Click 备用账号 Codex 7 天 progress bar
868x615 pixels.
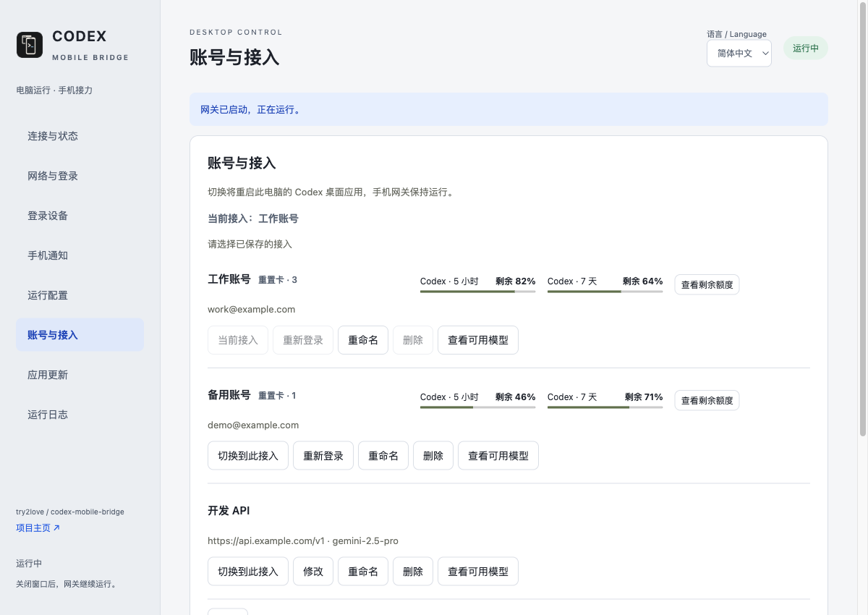(605, 407)
